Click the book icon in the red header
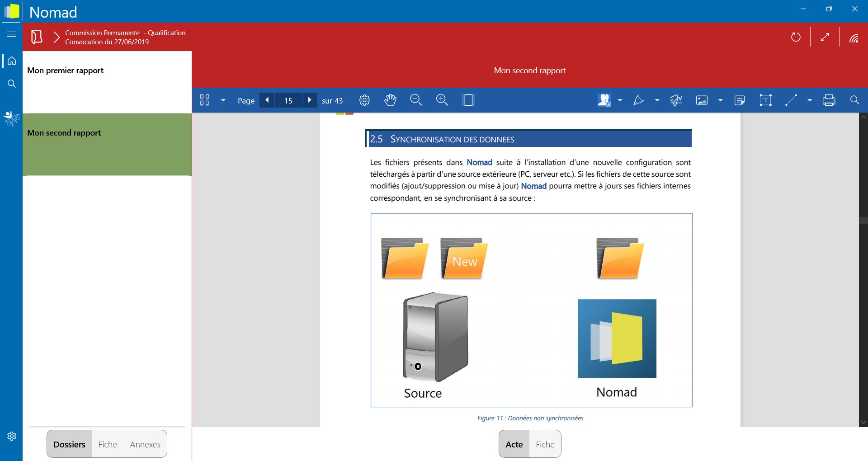 37,37
